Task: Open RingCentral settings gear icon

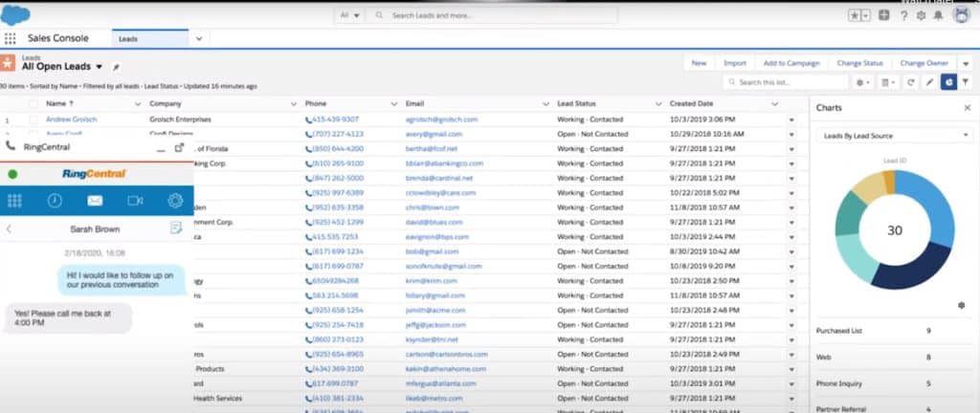Action: point(175,201)
